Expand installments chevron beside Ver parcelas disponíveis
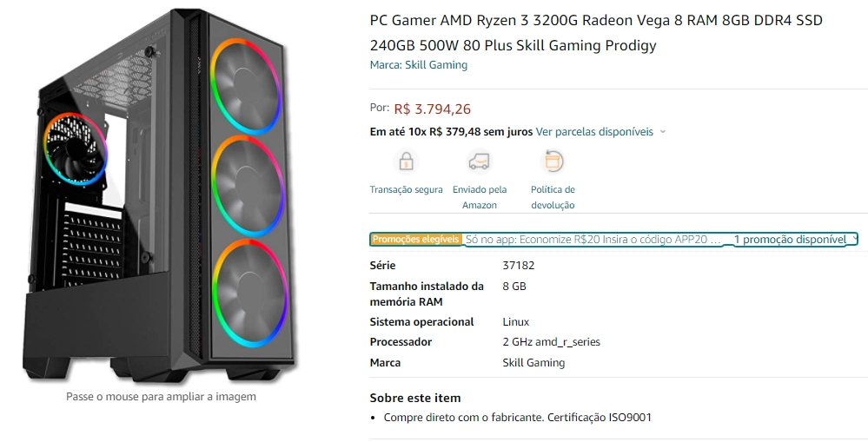This screenshot has width=868, height=442. click(663, 132)
